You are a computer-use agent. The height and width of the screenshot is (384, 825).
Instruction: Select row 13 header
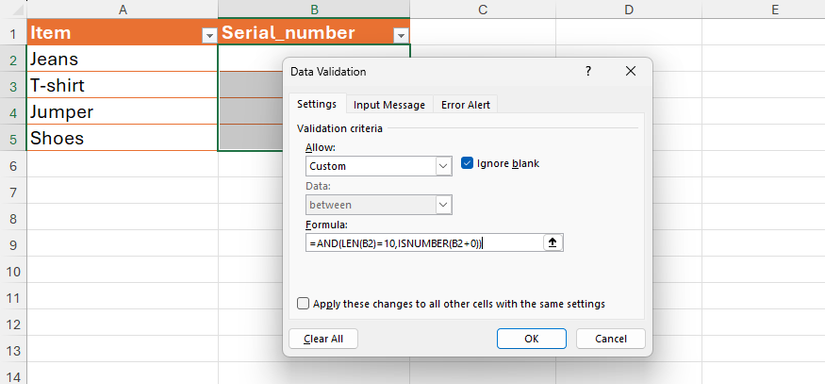[x=13, y=349]
